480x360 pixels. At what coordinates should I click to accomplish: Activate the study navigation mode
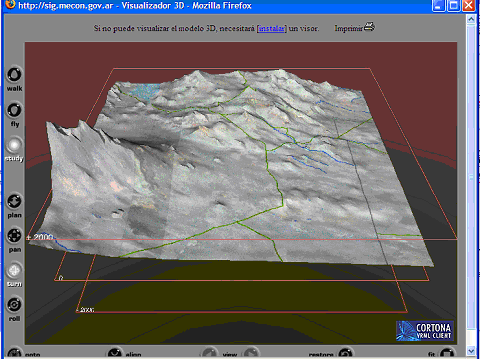14,145
